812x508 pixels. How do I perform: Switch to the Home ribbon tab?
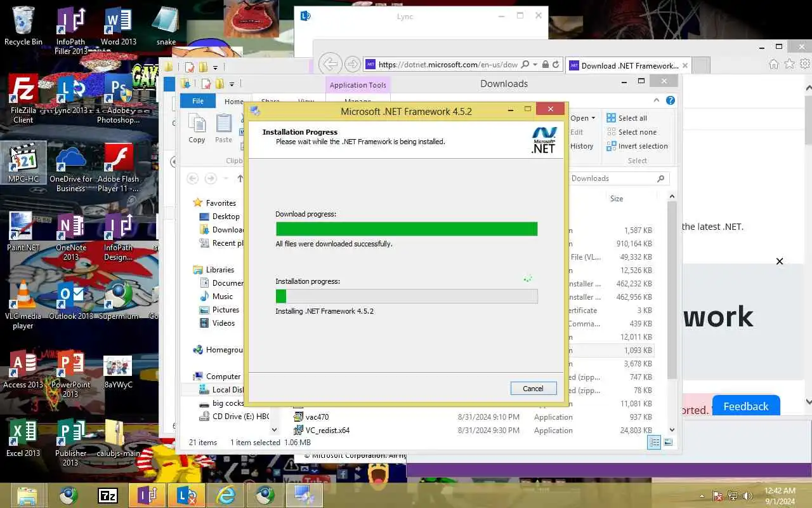pos(233,102)
